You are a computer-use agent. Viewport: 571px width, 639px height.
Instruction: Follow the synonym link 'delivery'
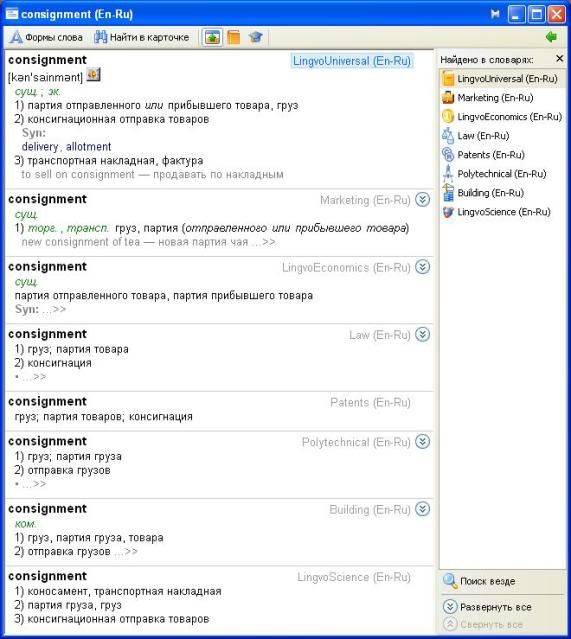[x=40, y=147]
